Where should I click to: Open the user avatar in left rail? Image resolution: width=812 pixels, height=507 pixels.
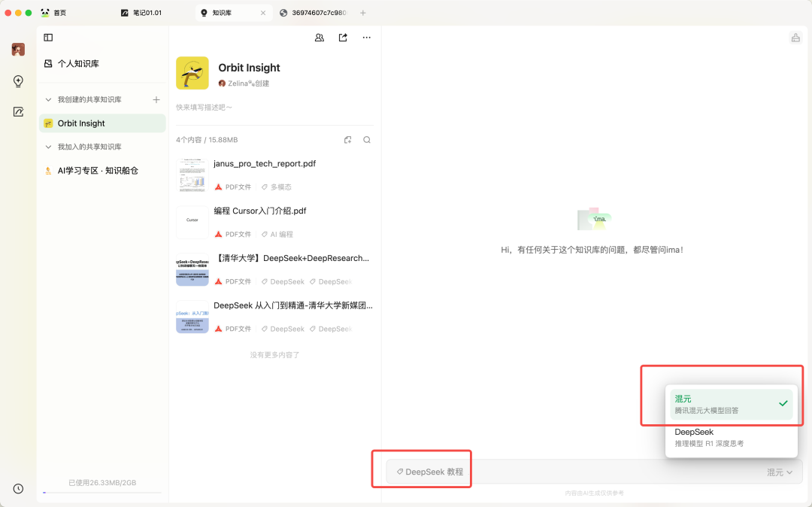18,49
